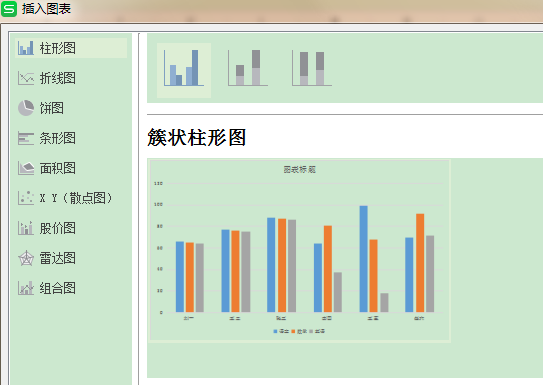
Task: Click the 组合图 category label
Action: coord(57,288)
